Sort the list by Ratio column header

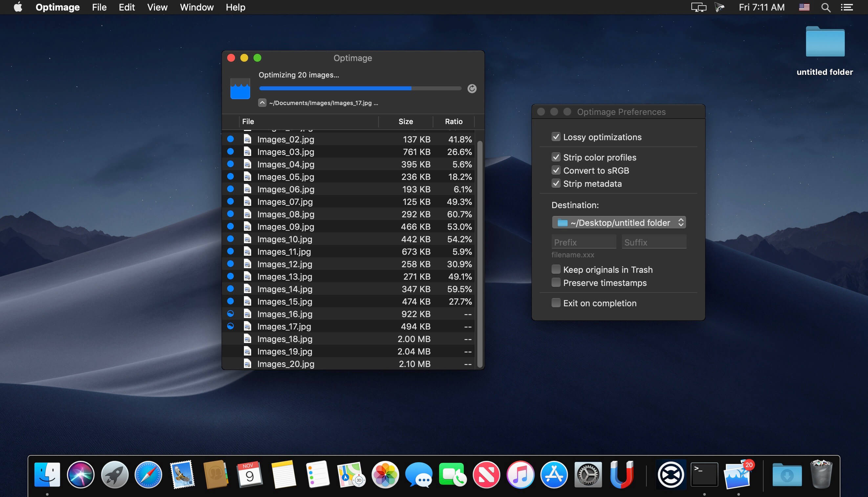(x=453, y=121)
